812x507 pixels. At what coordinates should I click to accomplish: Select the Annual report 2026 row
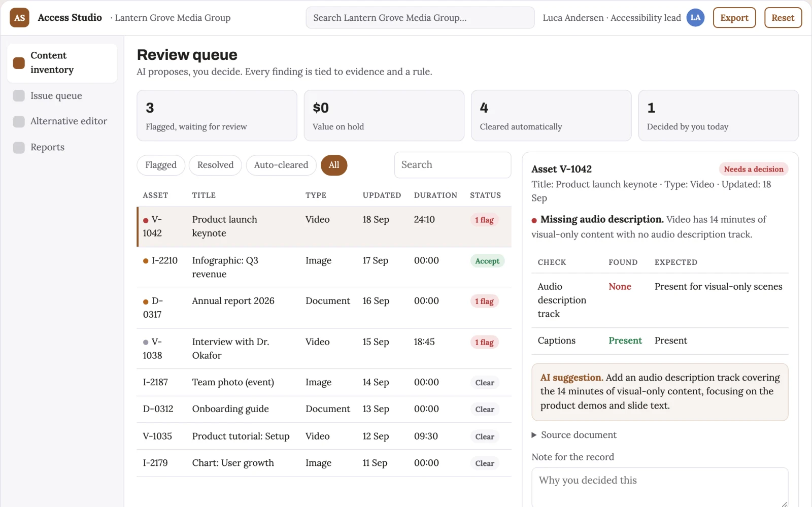pos(324,308)
